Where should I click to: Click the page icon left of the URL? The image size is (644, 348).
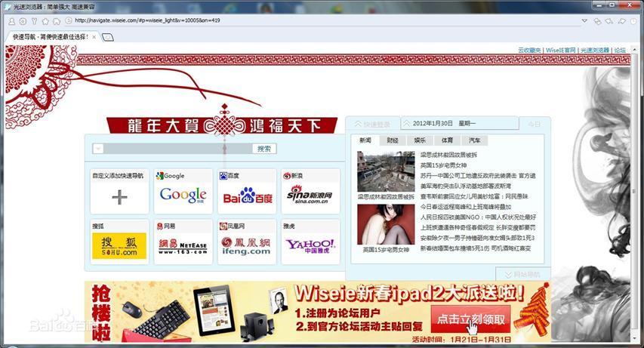pyautogui.click(x=69, y=20)
